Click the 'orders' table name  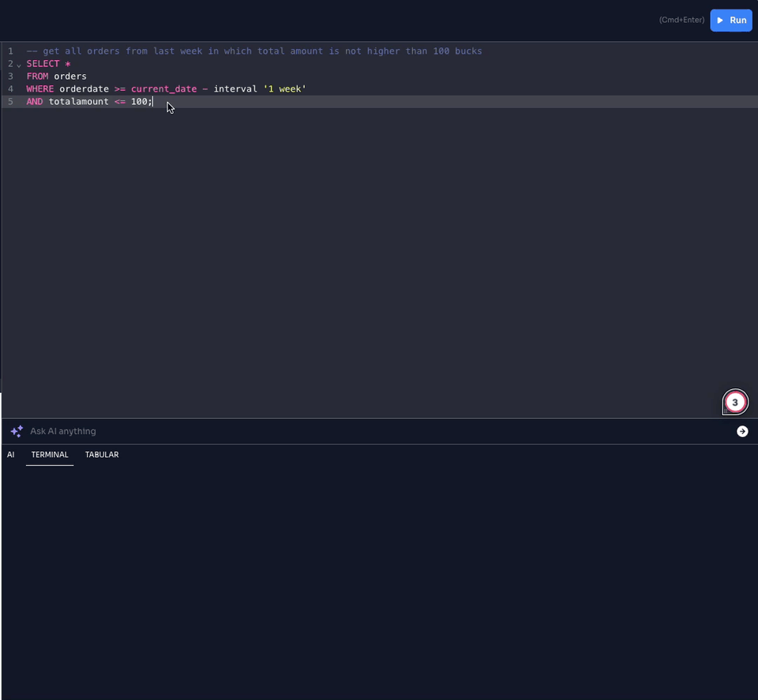70,76
